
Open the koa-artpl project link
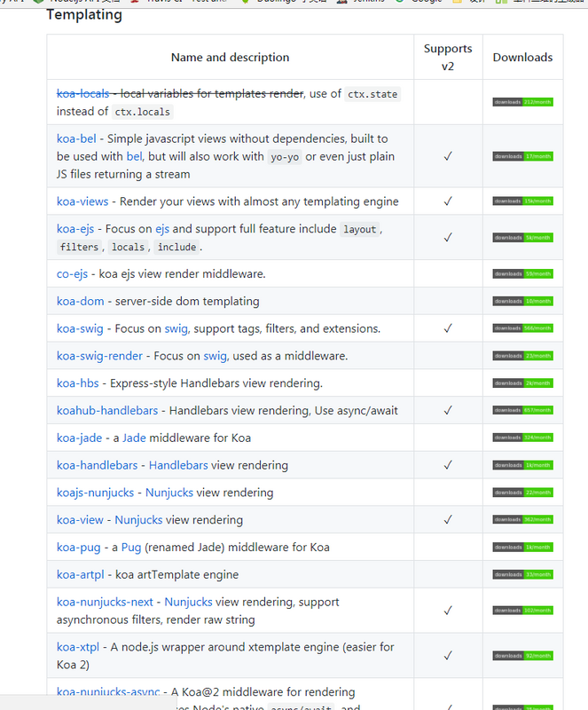click(82, 574)
